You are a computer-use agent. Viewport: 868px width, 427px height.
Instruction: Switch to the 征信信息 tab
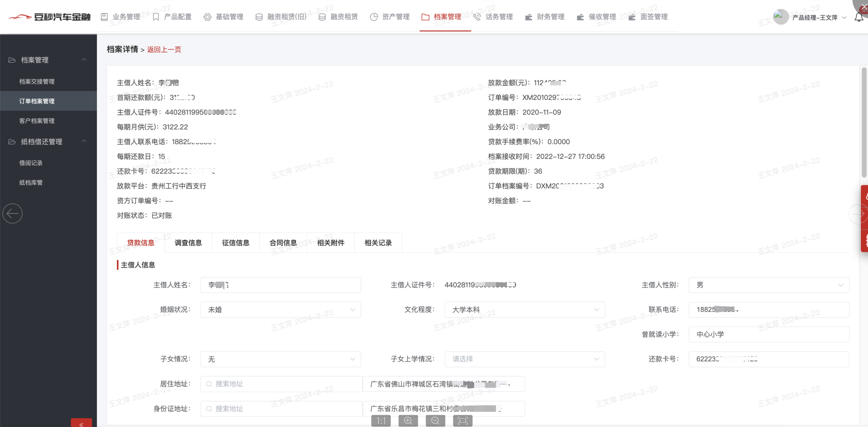(236, 243)
